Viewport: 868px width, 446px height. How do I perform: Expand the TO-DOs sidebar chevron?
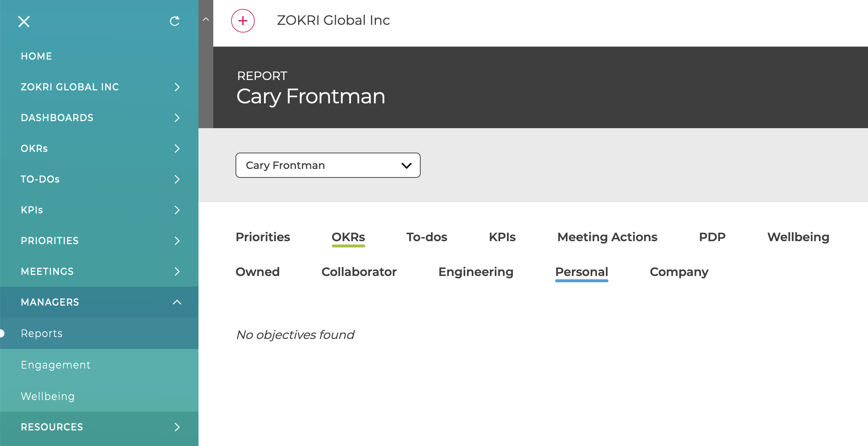[x=177, y=179]
